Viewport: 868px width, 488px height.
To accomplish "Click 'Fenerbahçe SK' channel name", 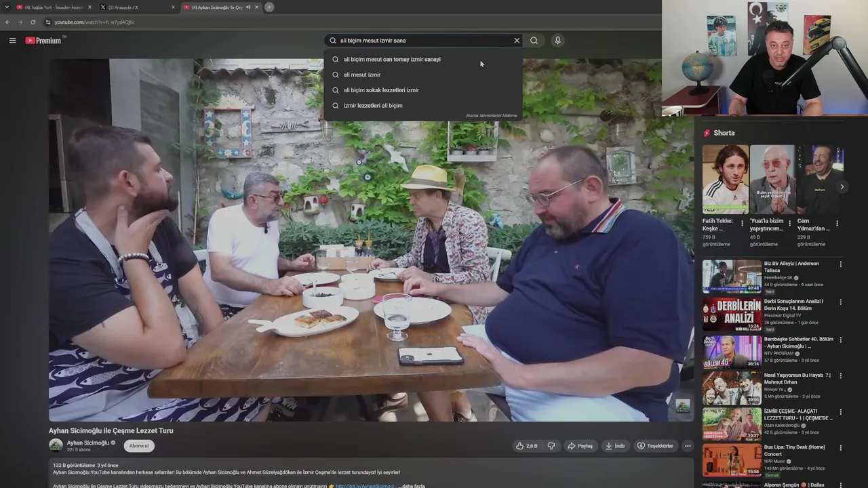I will point(778,278).
